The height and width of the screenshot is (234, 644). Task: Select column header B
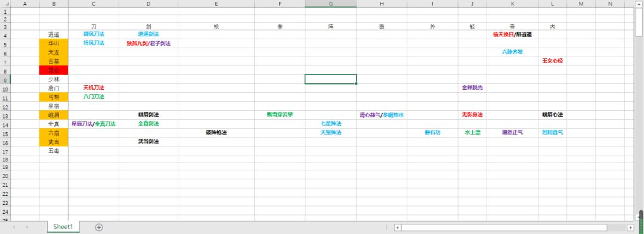pos(54,4)
